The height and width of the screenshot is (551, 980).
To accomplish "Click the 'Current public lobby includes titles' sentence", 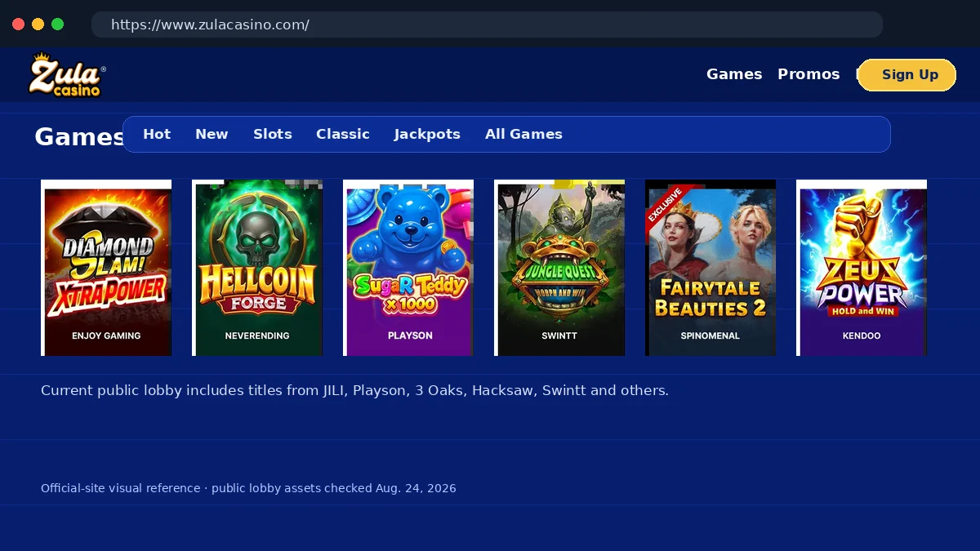I will point(354,390).
